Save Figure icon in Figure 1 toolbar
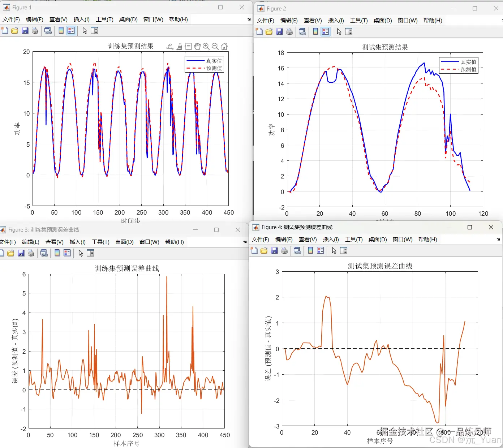The image size is (503, 448). (25, 31)
